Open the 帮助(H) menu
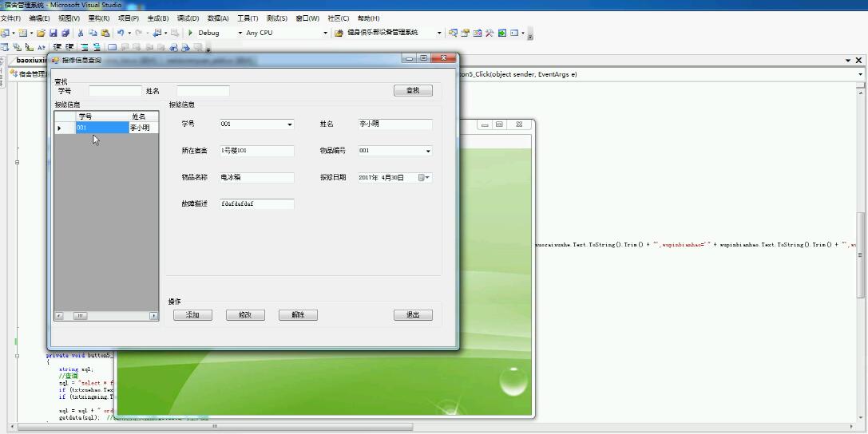 [368, 18]
